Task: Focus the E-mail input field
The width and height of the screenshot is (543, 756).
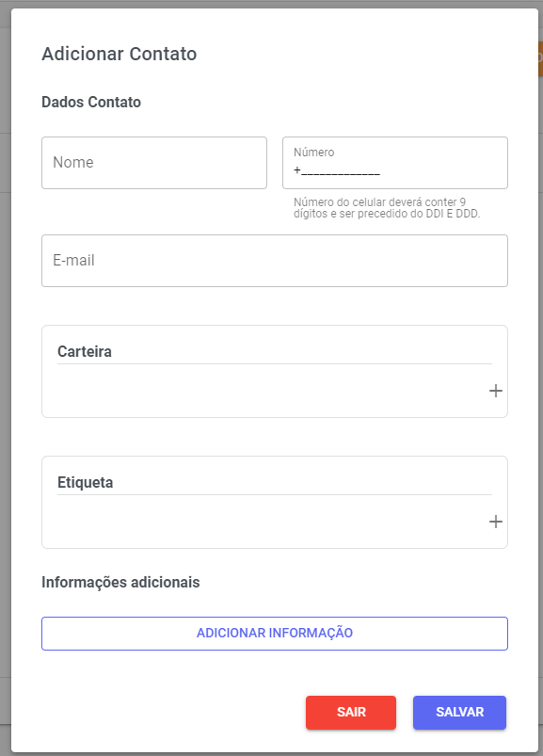Action: [275, 261]
